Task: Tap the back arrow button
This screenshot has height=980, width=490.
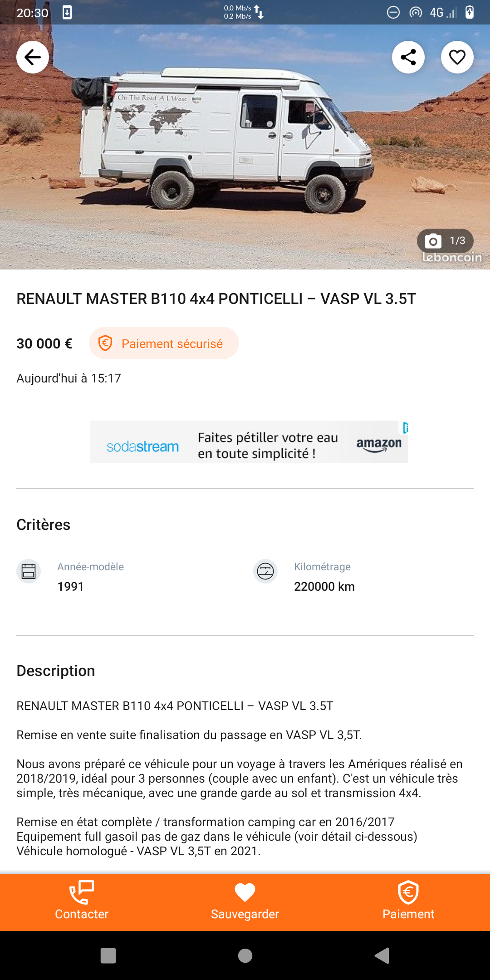Action: pos(33,57)
